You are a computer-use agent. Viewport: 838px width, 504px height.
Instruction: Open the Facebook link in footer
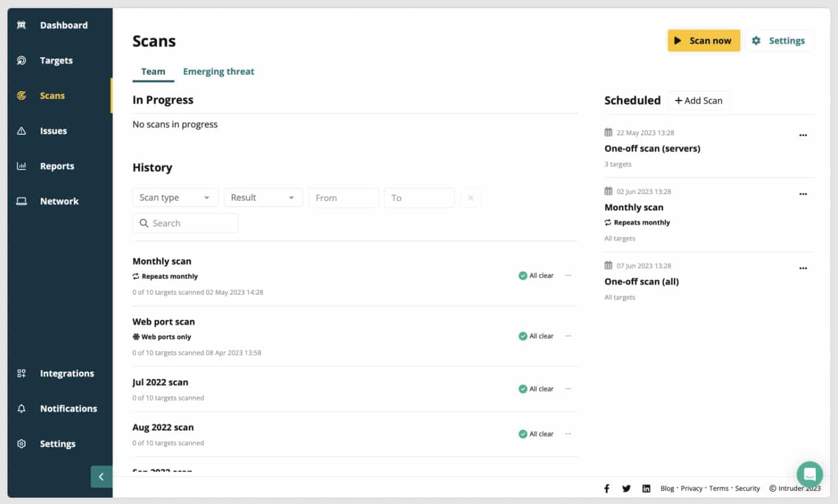607,488
